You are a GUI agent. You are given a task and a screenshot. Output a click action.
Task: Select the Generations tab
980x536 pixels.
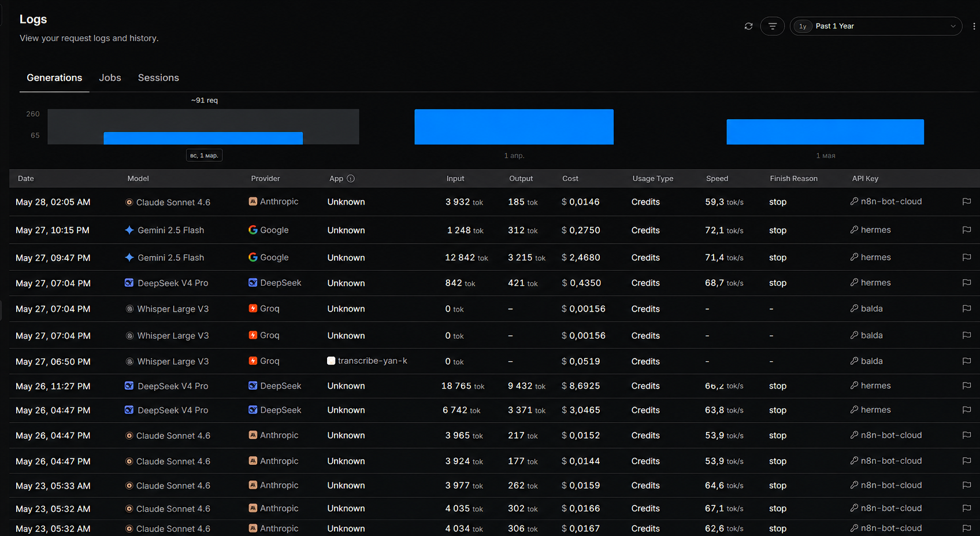click(x=54, y=77)
